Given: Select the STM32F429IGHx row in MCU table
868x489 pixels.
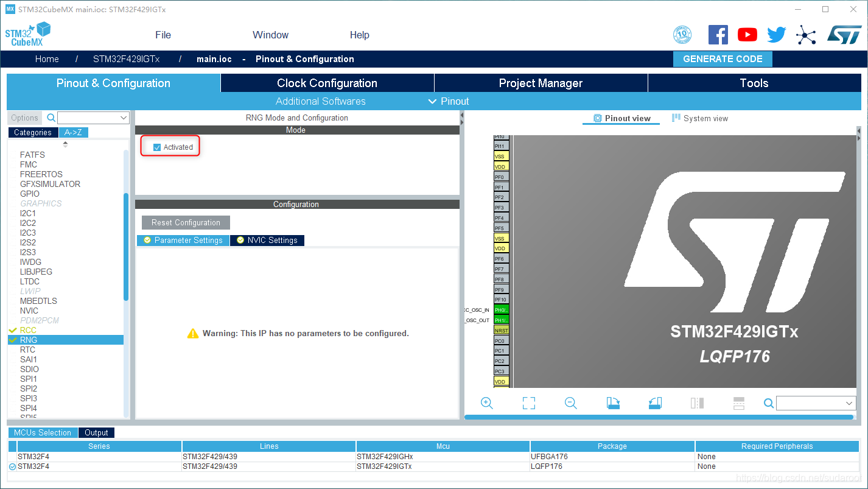Looking at the screenshot, I should (433, 457).
